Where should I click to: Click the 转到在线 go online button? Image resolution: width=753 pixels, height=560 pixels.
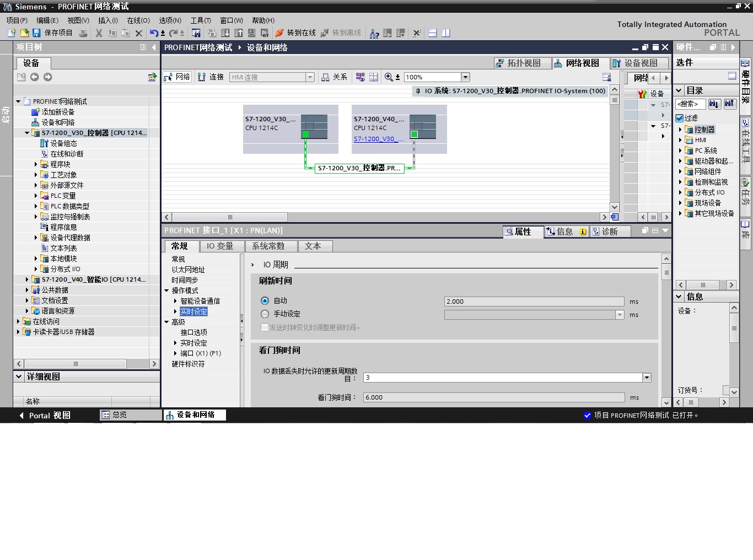[x=295, y=33]
